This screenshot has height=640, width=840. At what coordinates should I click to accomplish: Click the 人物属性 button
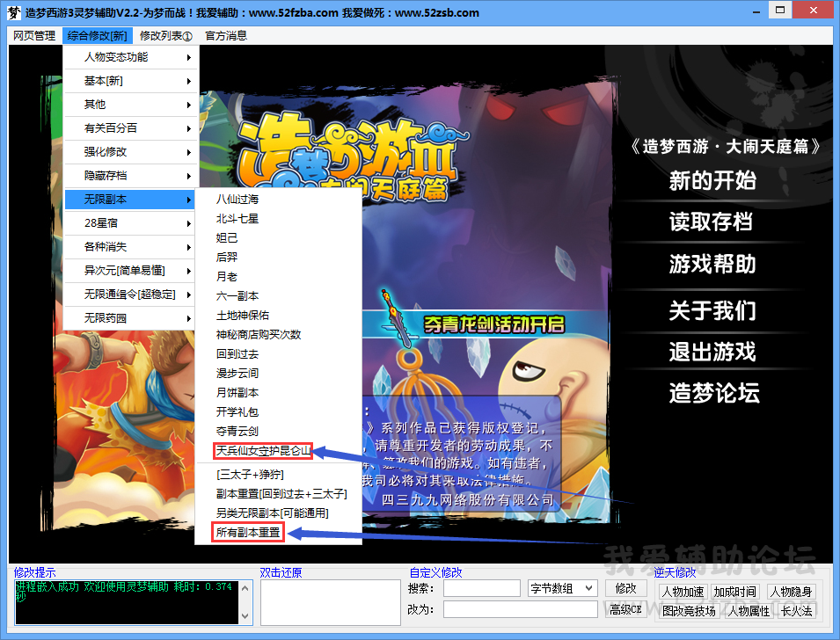tap(749, 611)
